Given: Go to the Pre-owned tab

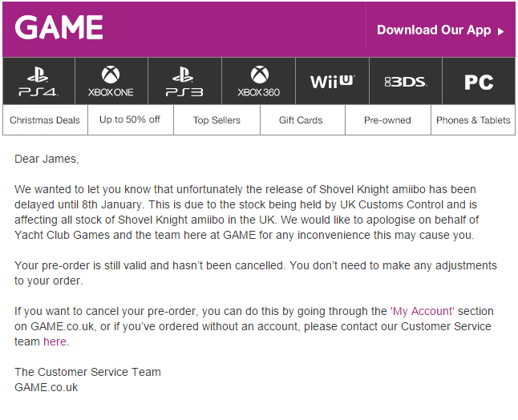Looking at the screenshot, I should pyautogui.click(x=387, y=120).
